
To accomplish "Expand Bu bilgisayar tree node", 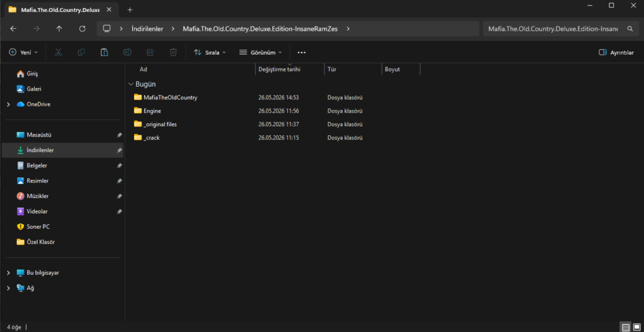I will point(8,273).
